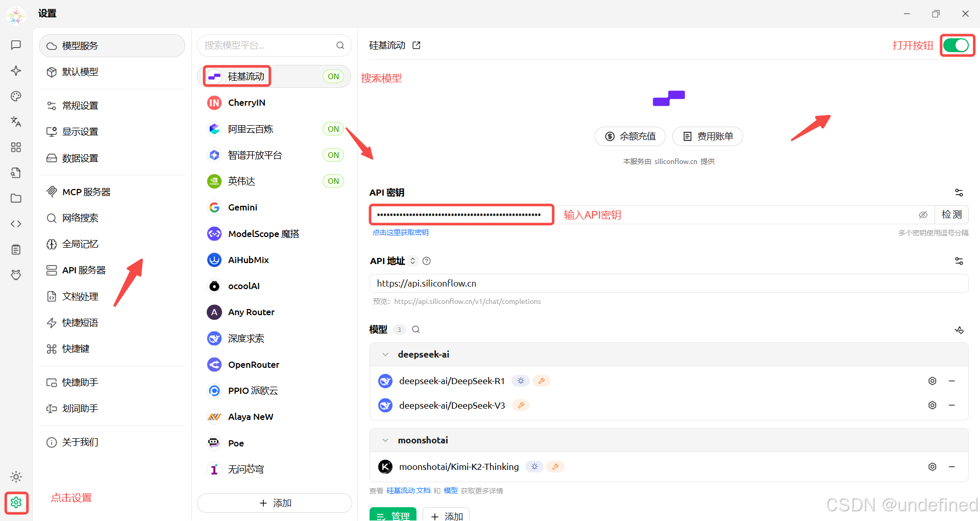The width and height of the screenshot is (980, 521).
Task: Click the green 管理 models button
Action: point(393,515)
